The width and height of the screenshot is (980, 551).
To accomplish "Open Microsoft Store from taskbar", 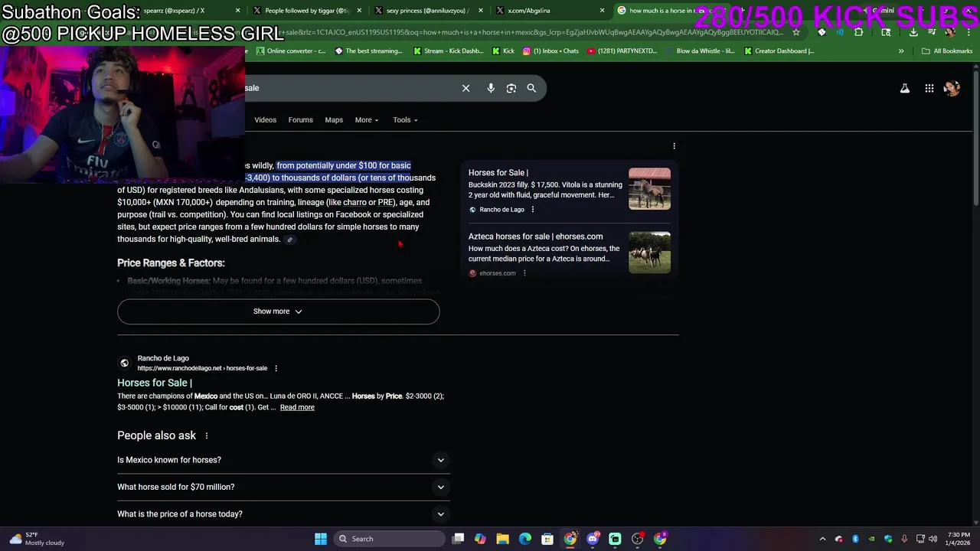I will click(x=547, y=539).
